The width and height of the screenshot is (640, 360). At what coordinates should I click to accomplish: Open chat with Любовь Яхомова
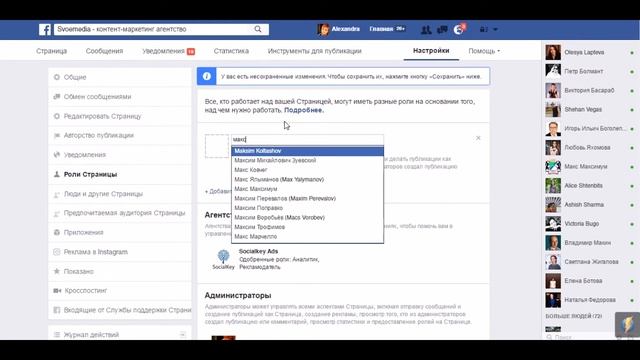coord(590,148)
